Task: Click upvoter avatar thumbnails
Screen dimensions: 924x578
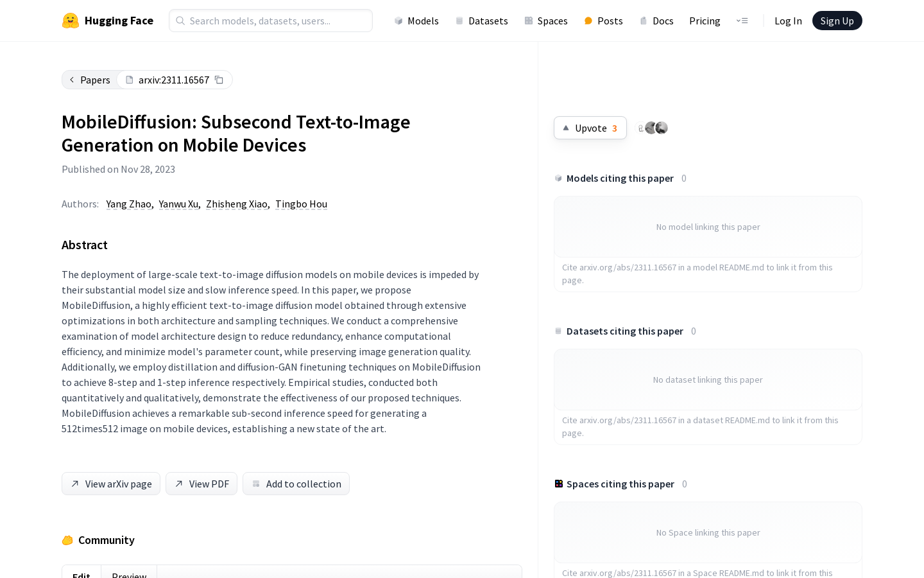Action: coord(652,128)
